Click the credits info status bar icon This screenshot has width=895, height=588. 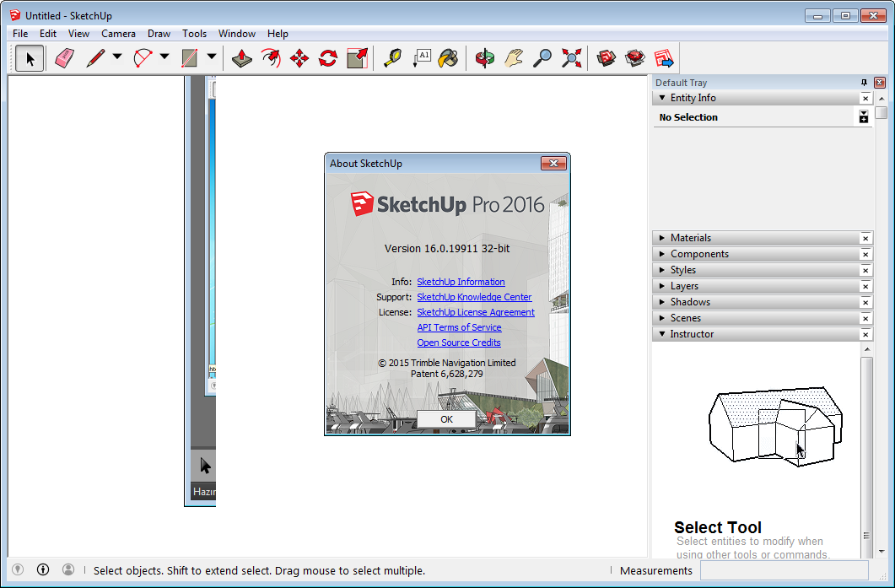coord(43,569)
